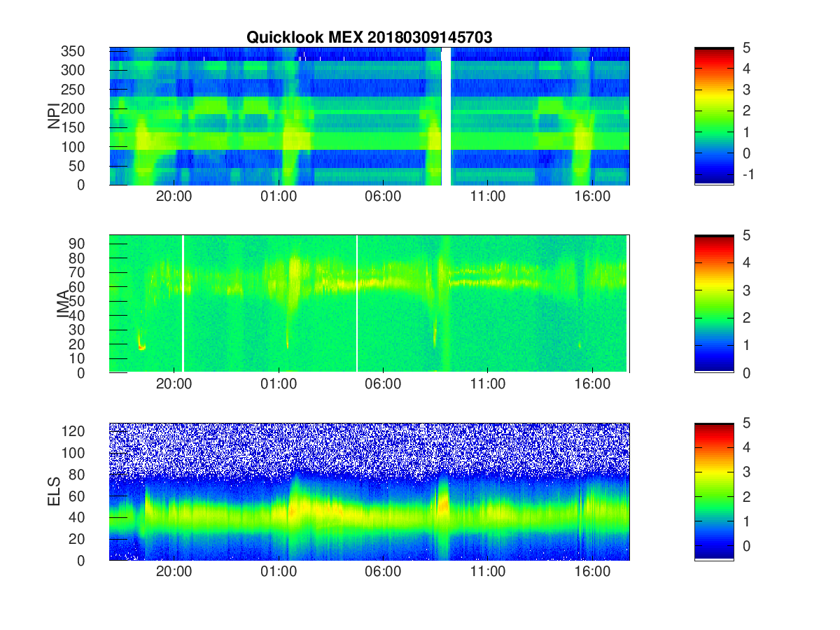Click the 5 tick on NPI color bar
The width and height of the screenshot is (840, 630).
(745, 48)
